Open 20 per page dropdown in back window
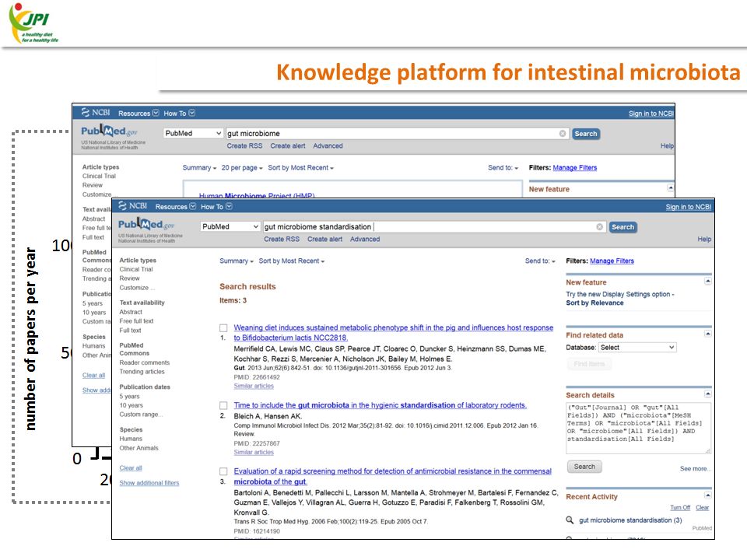The width and height of the screenshot is (747, 560). click(x=242, y=168)
